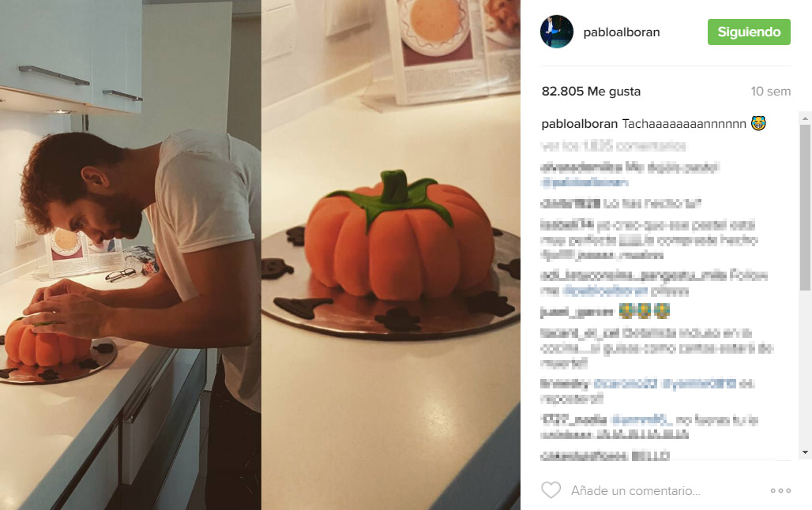The height and width of the screenshot is (510, 812).
Task: Click the last visible comment ending BELLO
Action: (605, 456)
